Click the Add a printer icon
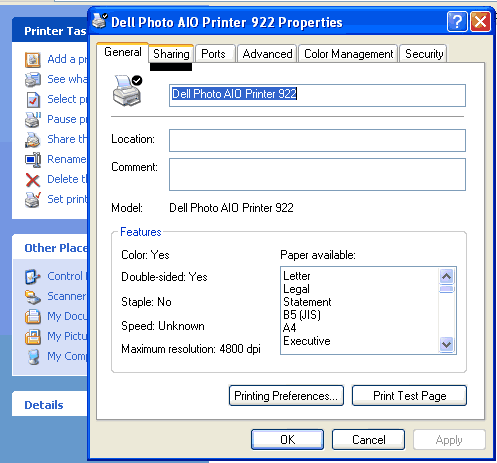 [x=33, y=60]
